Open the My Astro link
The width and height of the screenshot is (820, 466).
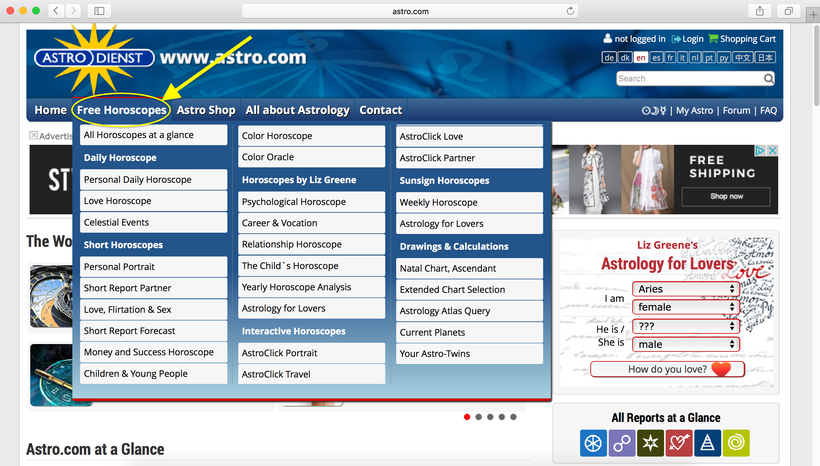tap(694, 110)
